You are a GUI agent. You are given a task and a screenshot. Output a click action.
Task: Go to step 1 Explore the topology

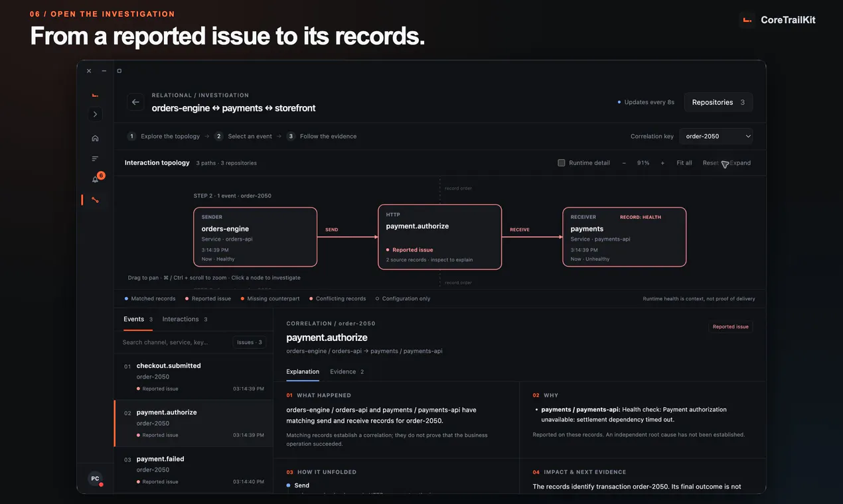[164, 137]
